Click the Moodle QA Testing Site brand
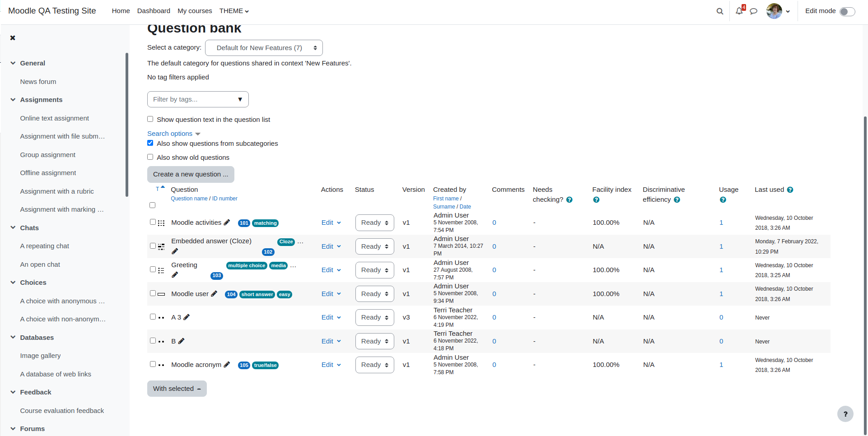 coord(52,11)
